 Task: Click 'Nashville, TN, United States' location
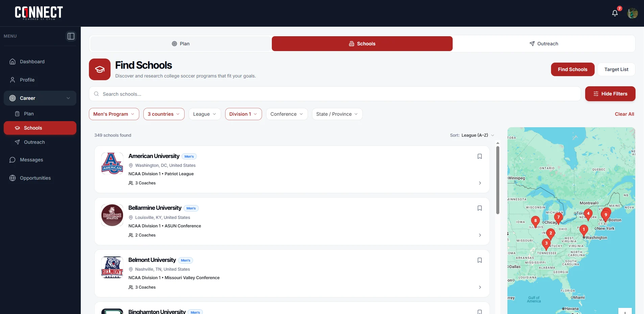point(163,269)
